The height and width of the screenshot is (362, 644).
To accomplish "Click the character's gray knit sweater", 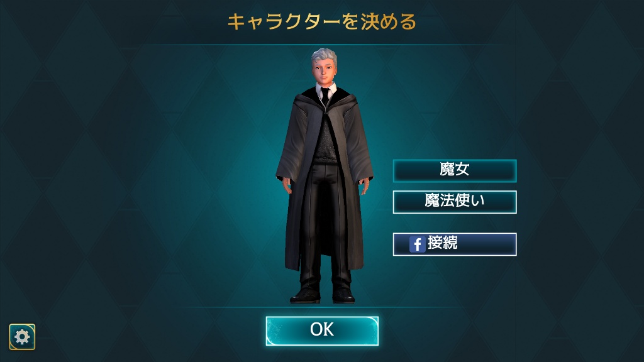I will pyautogui.click(x=325, y=140).
